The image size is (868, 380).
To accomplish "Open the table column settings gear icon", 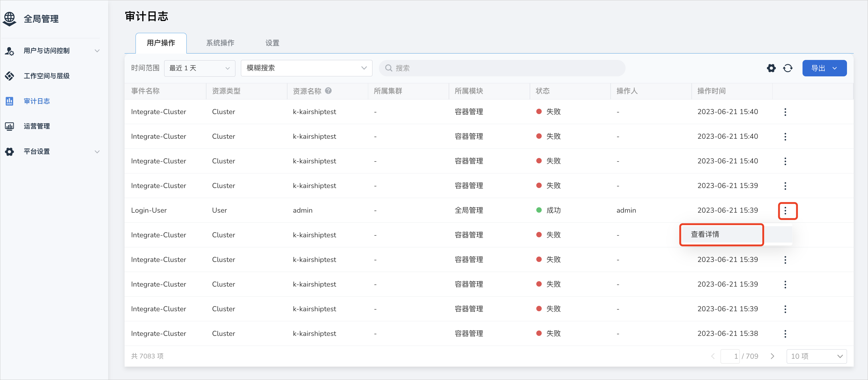I will (x=771, y=68).
